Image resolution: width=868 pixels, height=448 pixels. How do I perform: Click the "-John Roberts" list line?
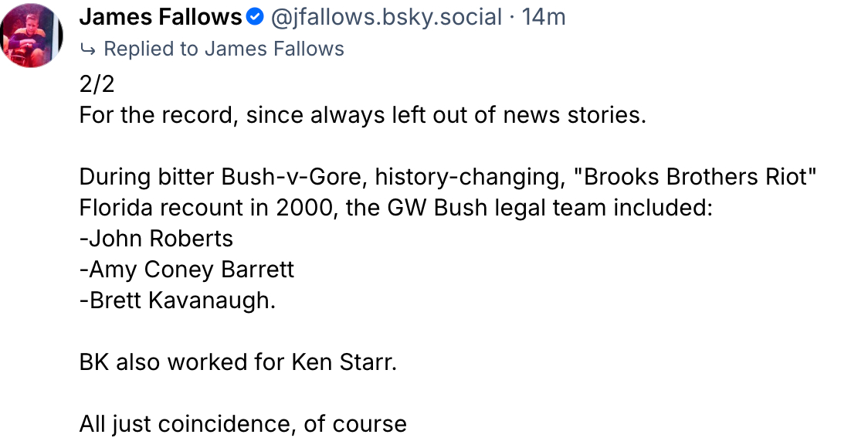[x=156, y=239]
